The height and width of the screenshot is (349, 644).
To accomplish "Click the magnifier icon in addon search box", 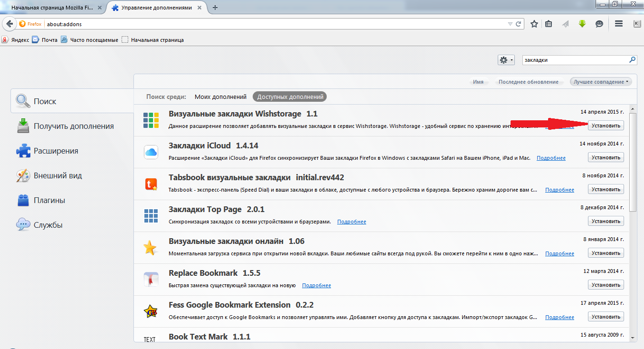I will 632,60.
